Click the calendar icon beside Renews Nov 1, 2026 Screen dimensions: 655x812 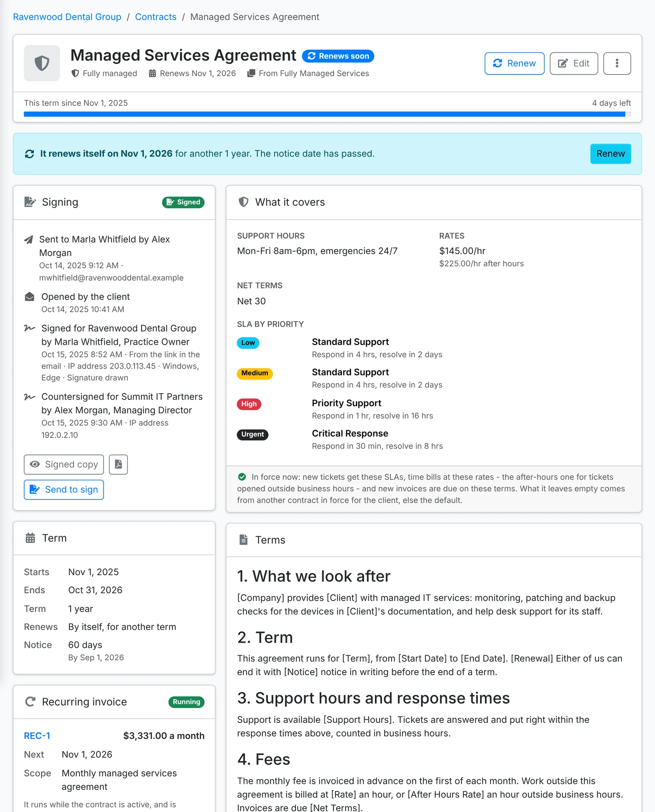pos(152,73)
